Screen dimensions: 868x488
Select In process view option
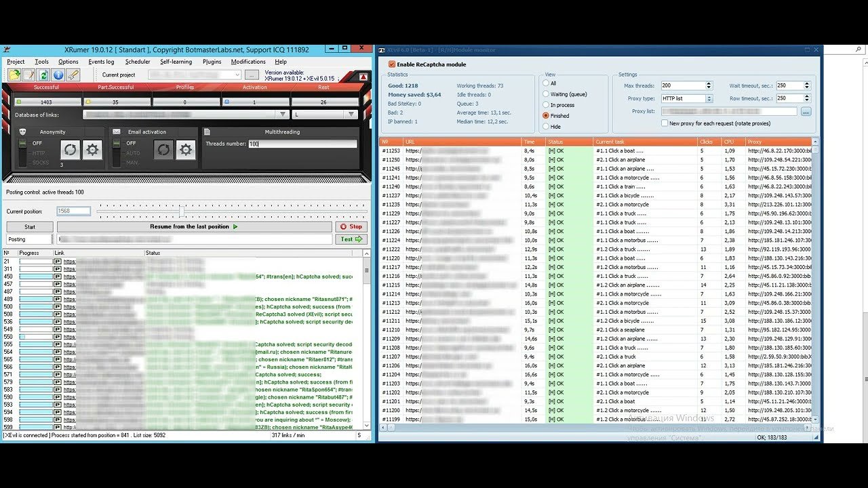[x=546, y=105]
